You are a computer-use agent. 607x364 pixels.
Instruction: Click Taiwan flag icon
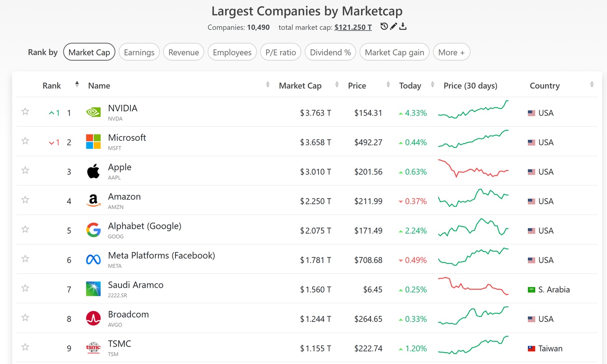(x=532, y=348)
